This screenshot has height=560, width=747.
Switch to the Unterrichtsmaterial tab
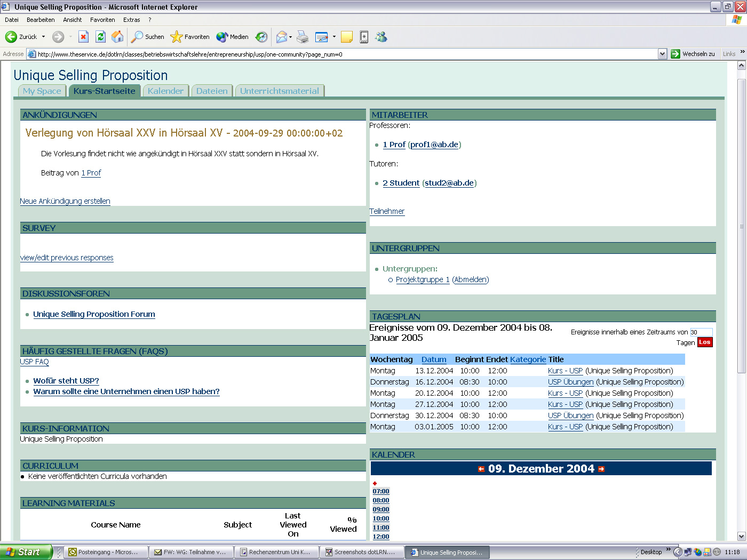pos(280,90)
